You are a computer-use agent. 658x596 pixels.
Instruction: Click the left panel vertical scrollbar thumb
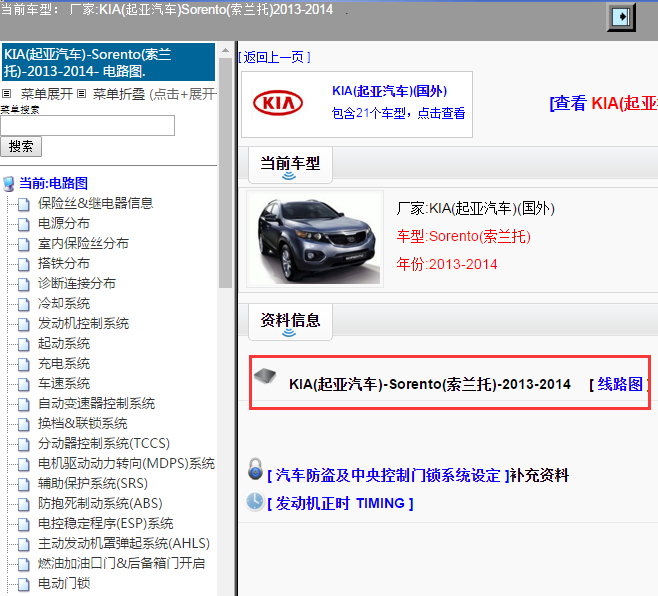pyautogui.click(x=225, y=172)
